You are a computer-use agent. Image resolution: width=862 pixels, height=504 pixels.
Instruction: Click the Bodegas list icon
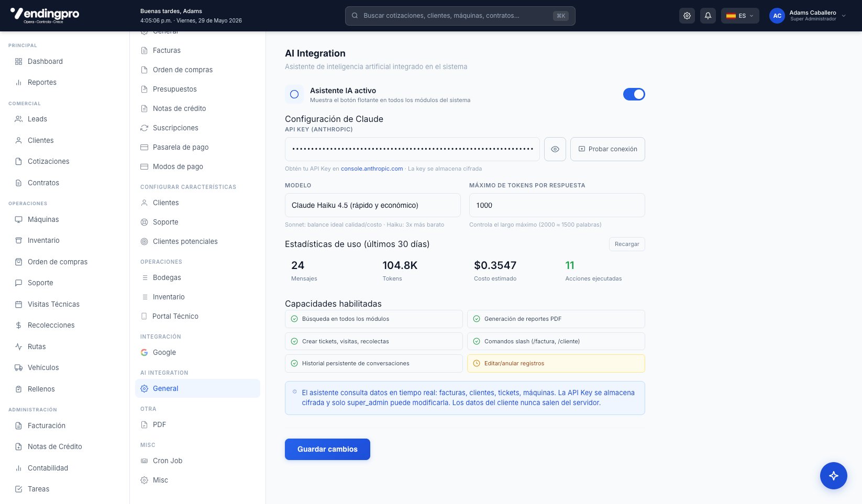tap(145, 277)
